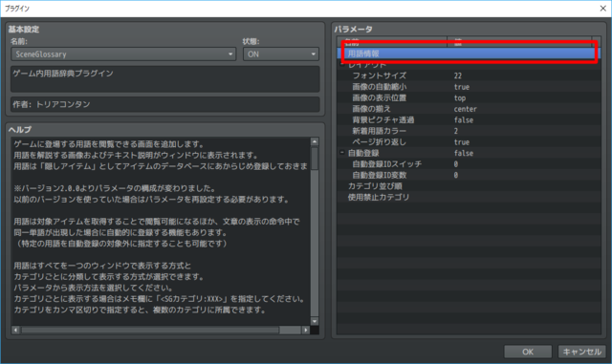Select the 新着用語カラー parameter row
Image resolution: width=612 pixels, height=364 pixels.
click(x=469, y=131)
